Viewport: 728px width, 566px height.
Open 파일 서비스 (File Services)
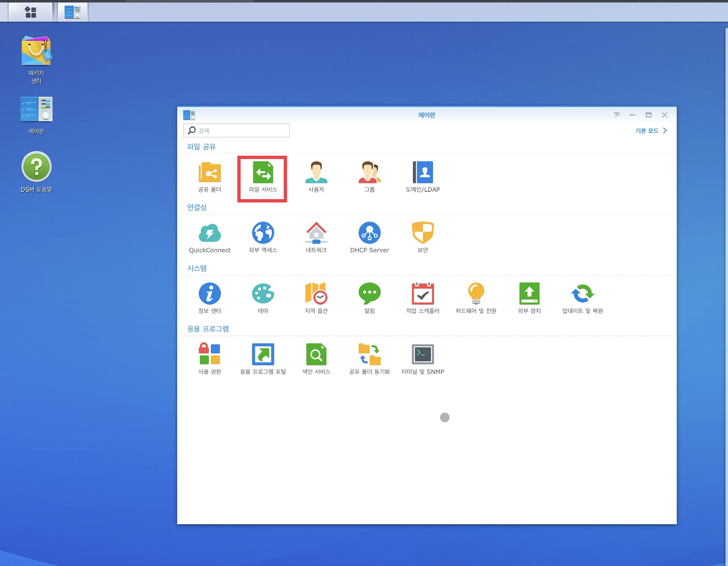[263, 177]
